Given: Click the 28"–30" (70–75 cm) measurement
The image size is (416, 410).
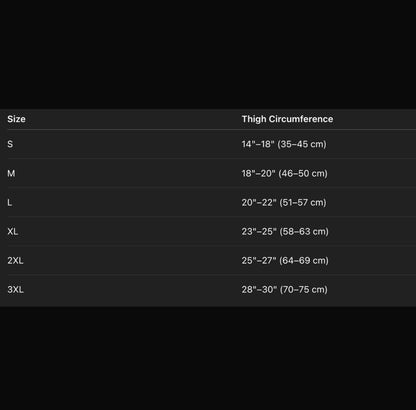Looking at the screenshot, I should (x=285, y=289).
